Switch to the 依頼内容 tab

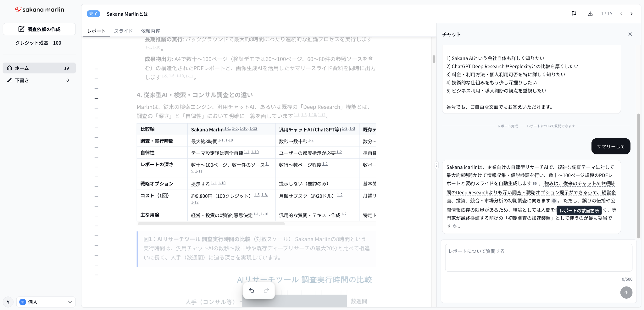[150, 31]
